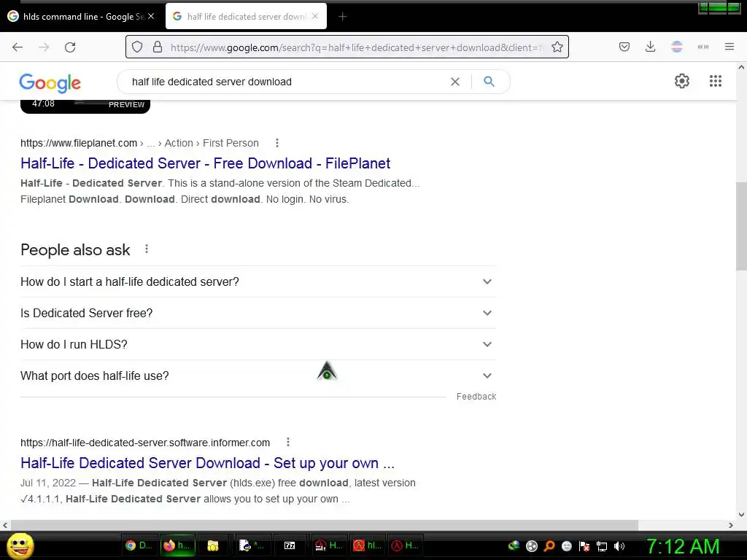Switch to the Firefox taskbar window
The image size is (747, 560).
click(177, 545)
